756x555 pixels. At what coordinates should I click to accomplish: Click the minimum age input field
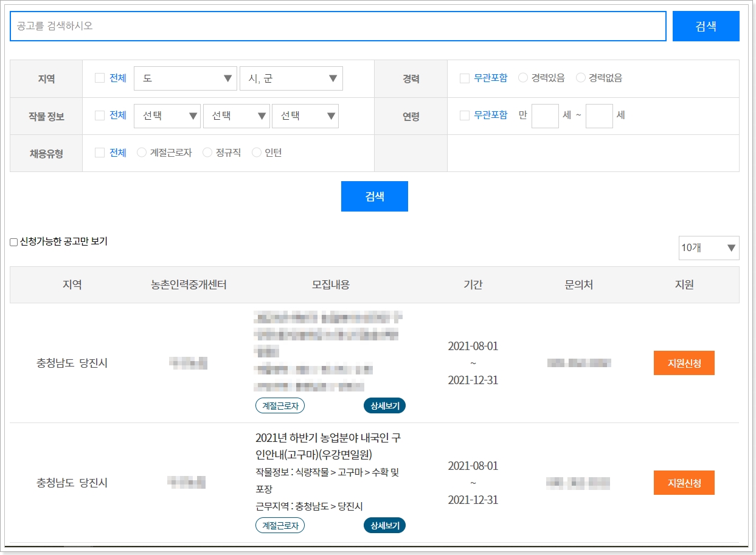545,115
